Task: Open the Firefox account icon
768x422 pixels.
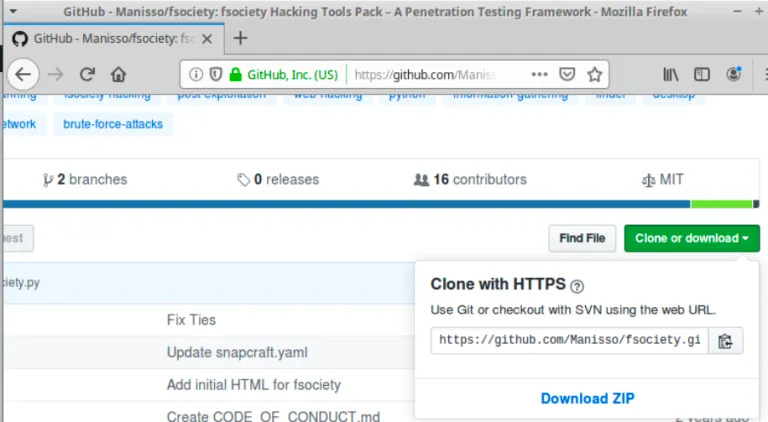Action: (x=735, y=74)
